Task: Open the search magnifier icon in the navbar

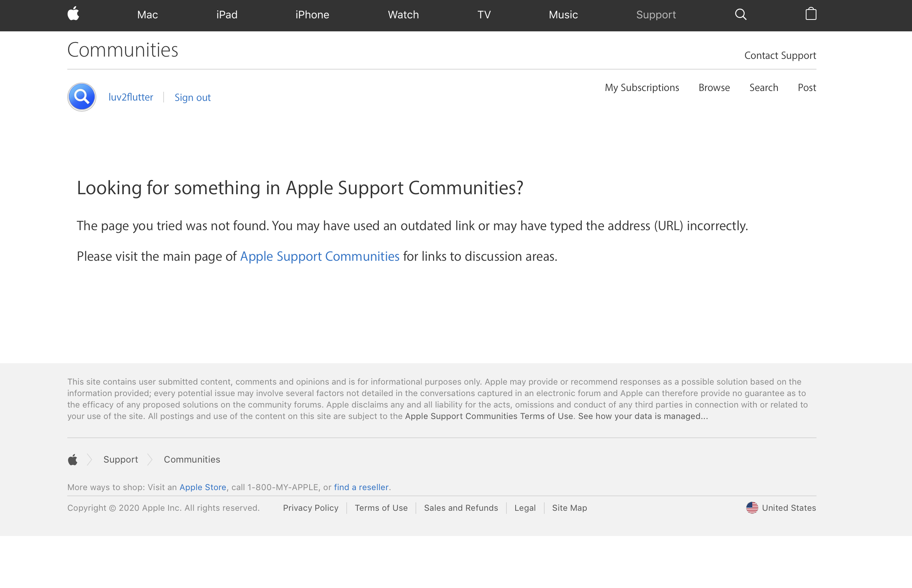Action: tap(740, 15)
